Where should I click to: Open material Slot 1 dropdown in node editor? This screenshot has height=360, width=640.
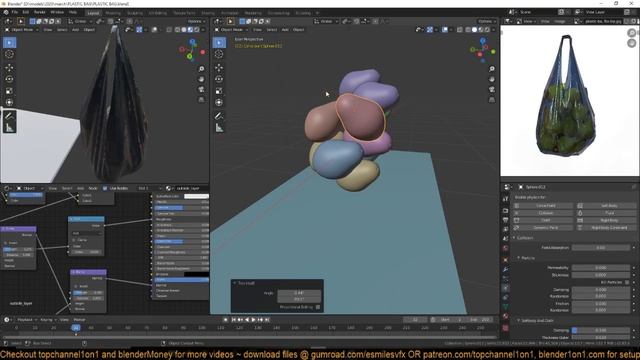coord(149,188)
